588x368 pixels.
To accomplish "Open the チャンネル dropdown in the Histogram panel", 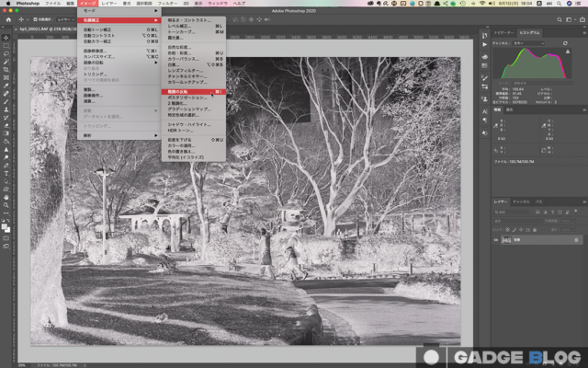I will [x=529, y=43].
